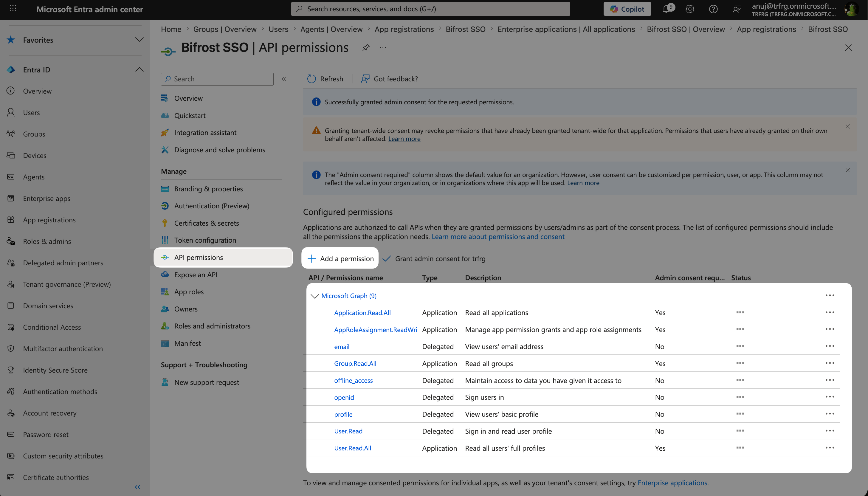Click Enterprise applications | All applications breadcrumb
The image size is (868, 496).
pyautogui.click(x=566, y=29)
